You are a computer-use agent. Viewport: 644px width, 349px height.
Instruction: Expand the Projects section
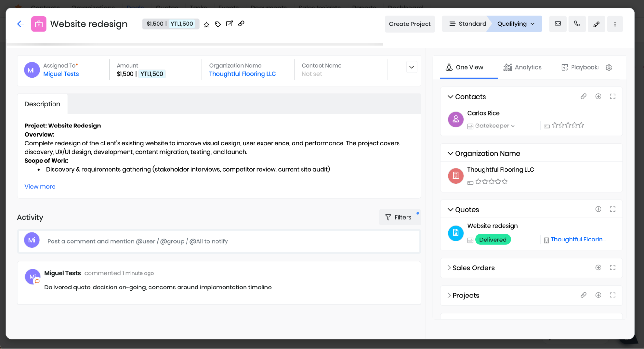click(449, 296)
